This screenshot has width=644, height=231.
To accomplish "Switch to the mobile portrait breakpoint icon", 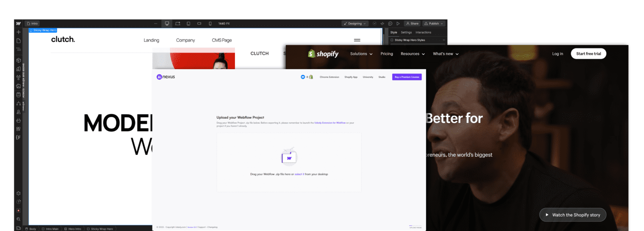I will [x=210, y=24].
